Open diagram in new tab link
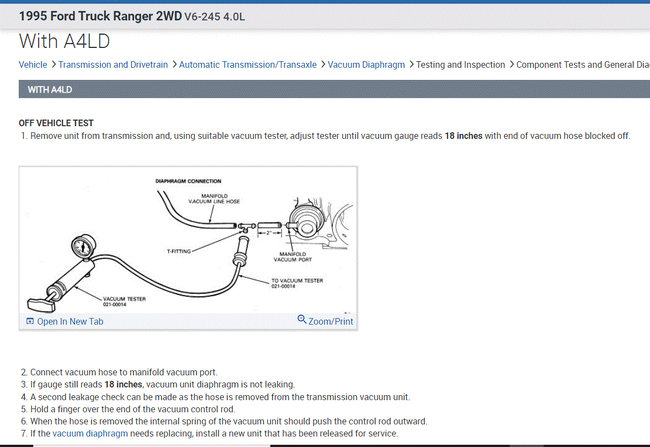This screenshot has height=447, width=650. [70, 321]
